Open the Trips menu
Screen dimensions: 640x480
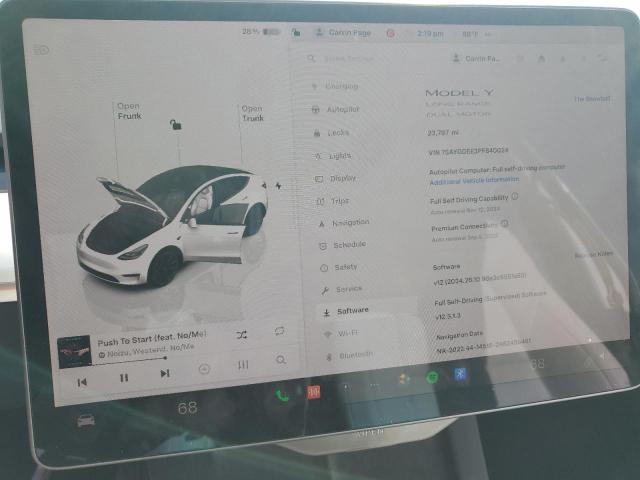[333, 201]
